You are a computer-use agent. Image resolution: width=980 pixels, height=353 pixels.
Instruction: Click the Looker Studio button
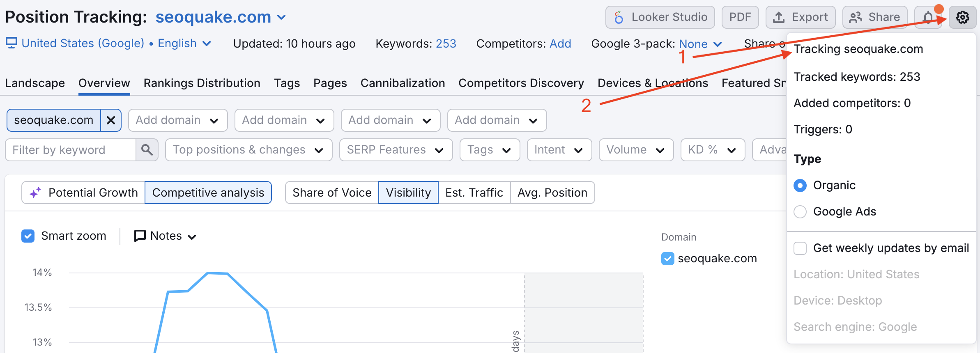660,17
